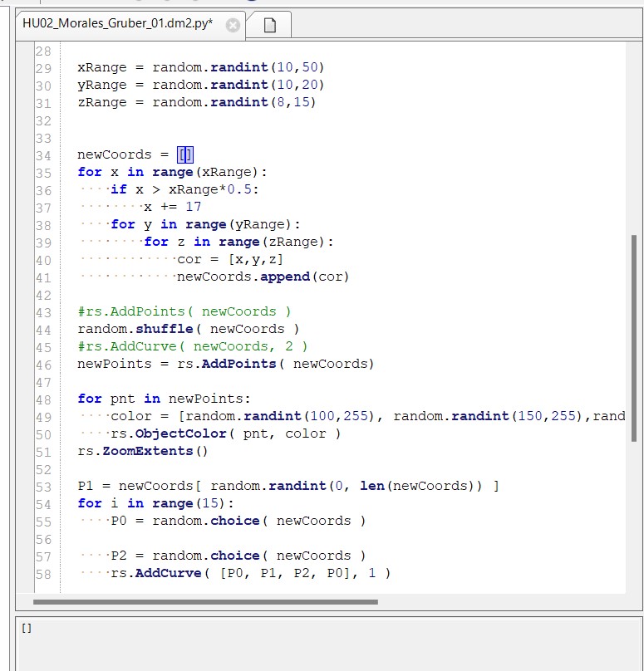Screen dimensions: 644x671
Task: Click 'newCoords.append(cor)' on line 41
Action: (263, 277)
